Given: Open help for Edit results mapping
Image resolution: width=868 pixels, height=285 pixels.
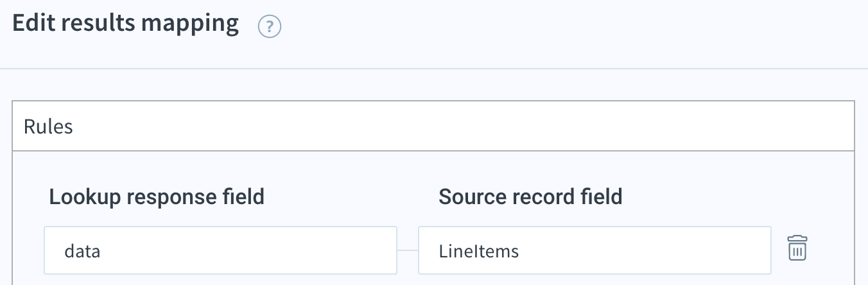Looking at the screenshot, I should point(270,27).
